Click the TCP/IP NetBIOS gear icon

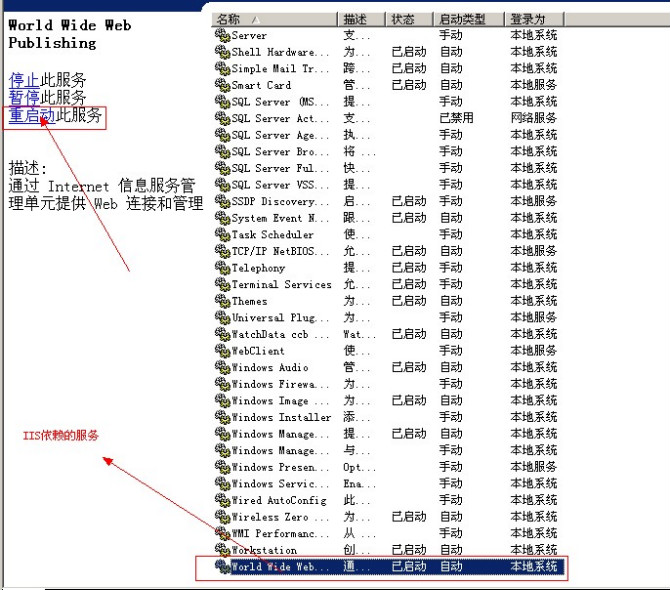click(x=222, y=251)
